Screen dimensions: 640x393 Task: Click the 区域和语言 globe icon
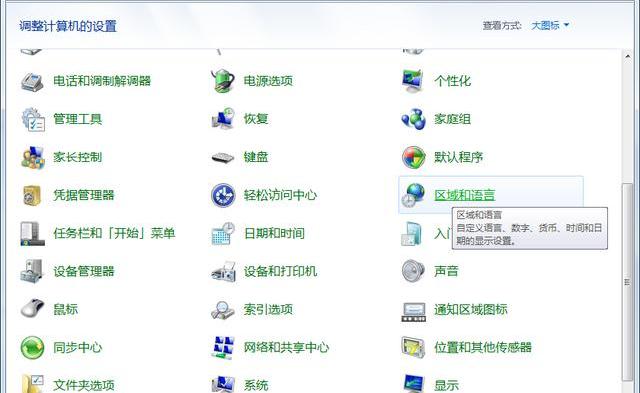pyautogui.click(x=413, y=195)
